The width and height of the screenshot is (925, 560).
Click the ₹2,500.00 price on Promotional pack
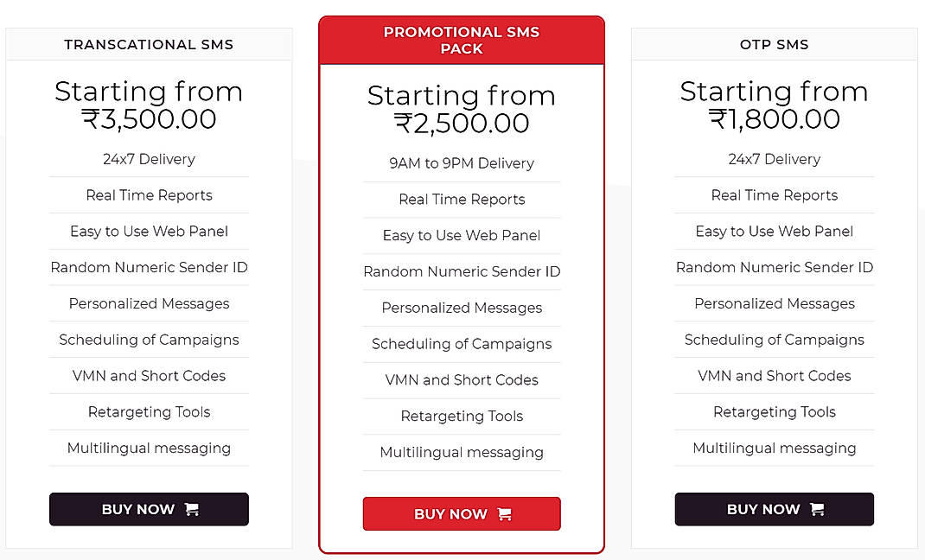click(461, 124)
